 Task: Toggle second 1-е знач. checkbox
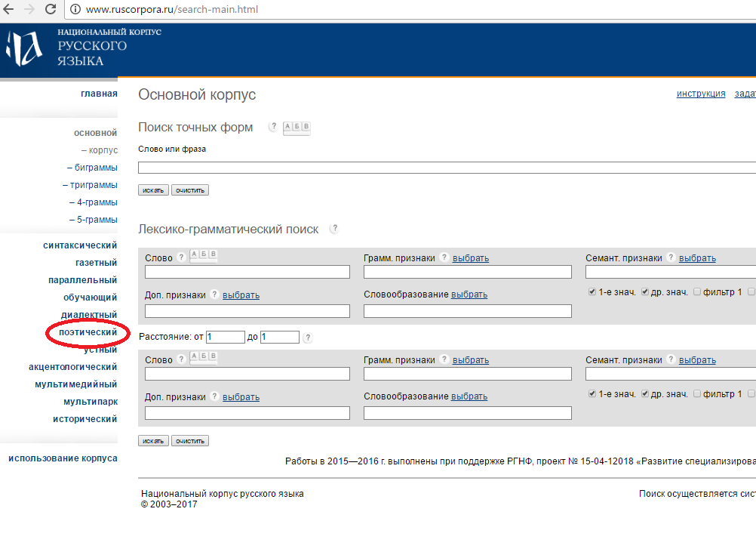point(592,393)
